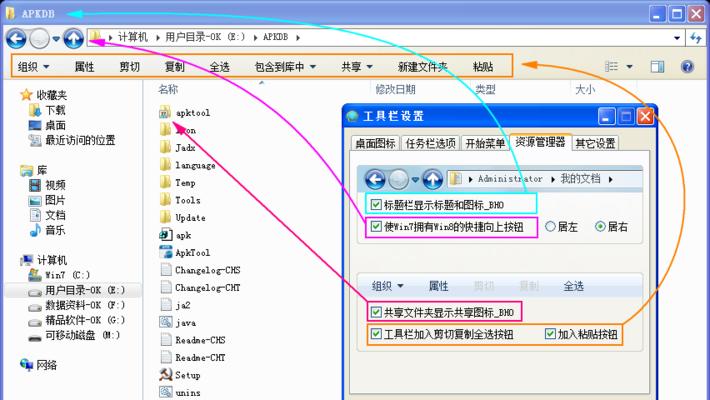Select the shared apktool folder icon
The width and height of the screenshot is (710, 400).
point(165,112)
